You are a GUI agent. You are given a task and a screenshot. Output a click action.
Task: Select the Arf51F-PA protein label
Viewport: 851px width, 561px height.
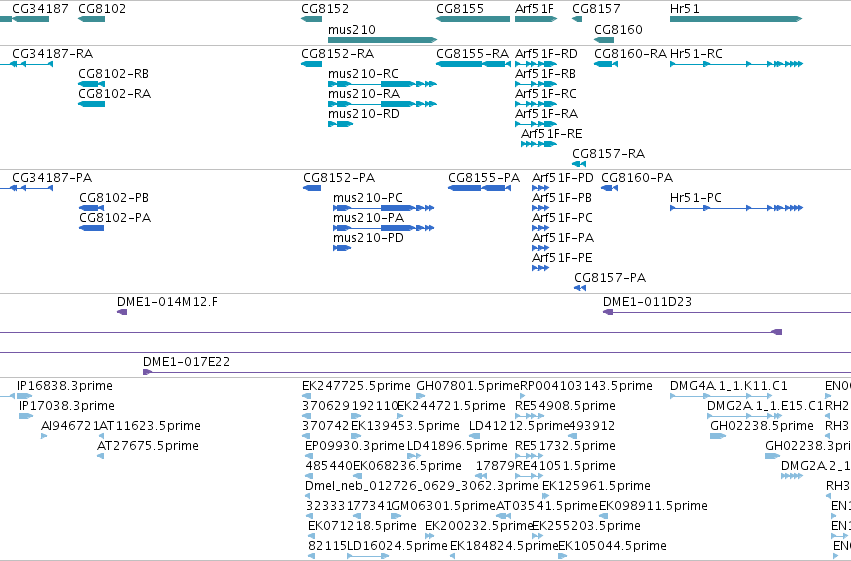click(x=563, y=238)
